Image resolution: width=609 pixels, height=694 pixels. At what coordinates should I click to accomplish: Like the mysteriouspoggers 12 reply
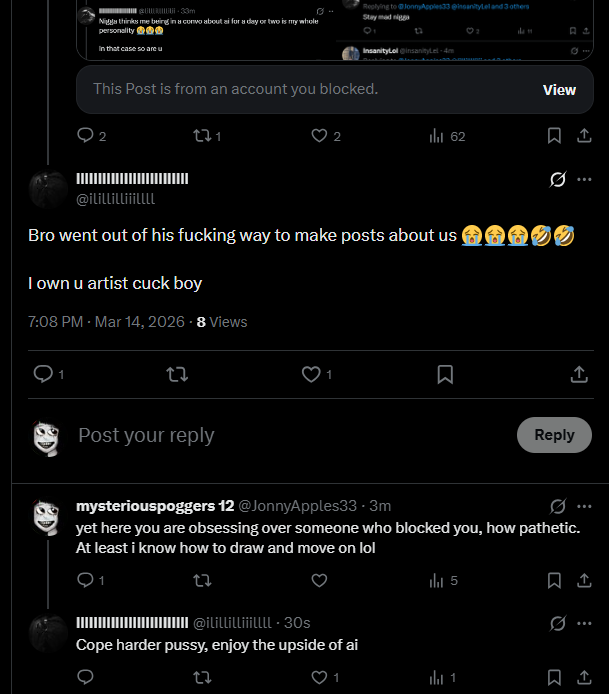319,580
